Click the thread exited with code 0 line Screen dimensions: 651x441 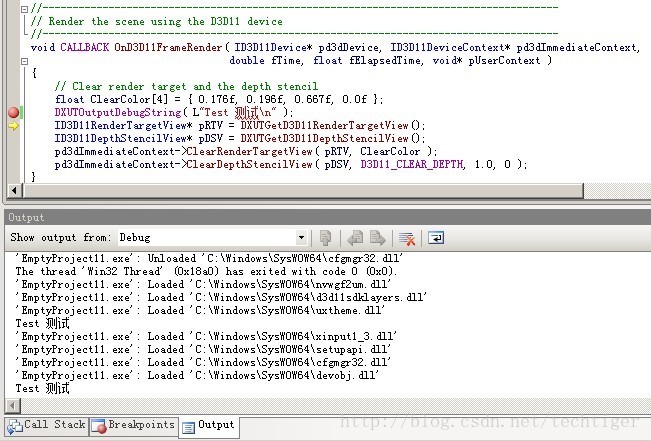pyautogui.click(x=206, y=272)
